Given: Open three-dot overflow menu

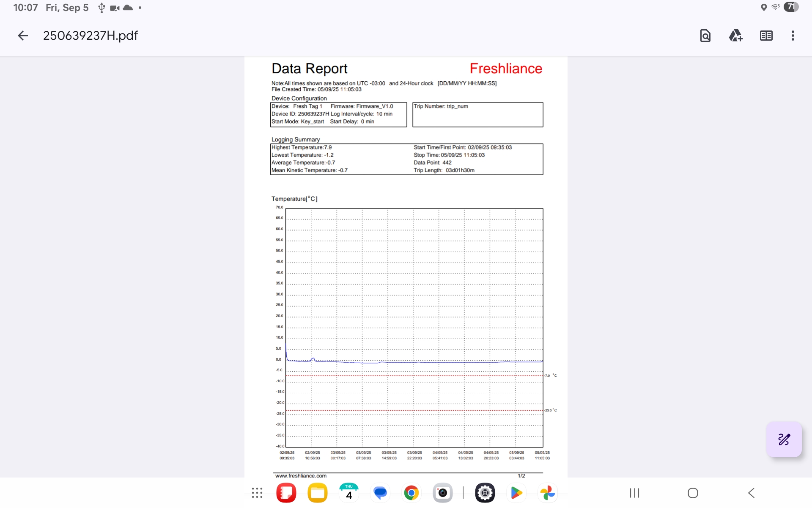Looking at the screenshot, I should pyautogui.click(x=793, y=36).
